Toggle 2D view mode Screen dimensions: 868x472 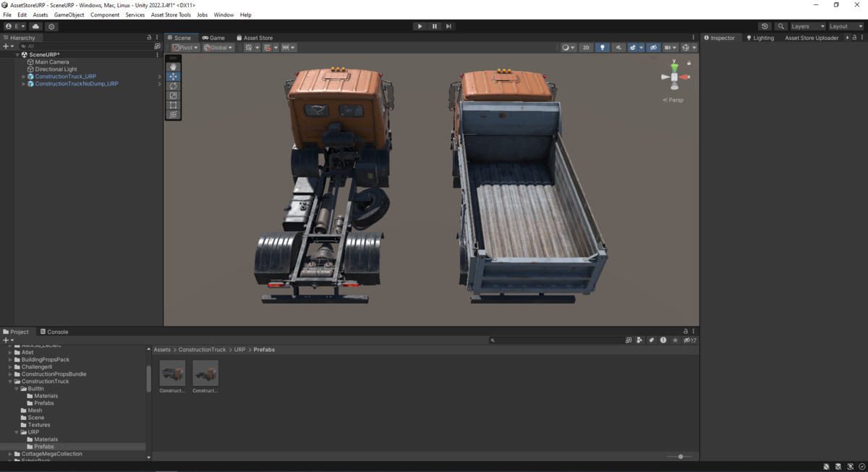point(586,47)
